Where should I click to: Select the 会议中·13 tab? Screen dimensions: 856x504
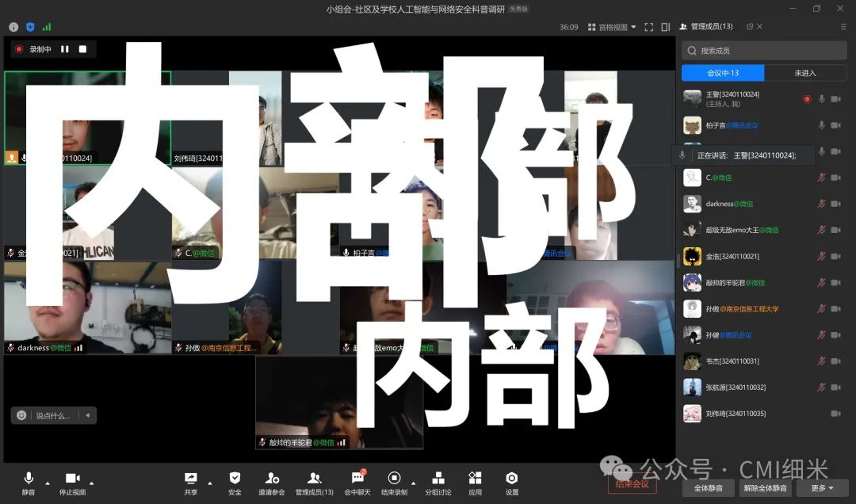(723, 73)
